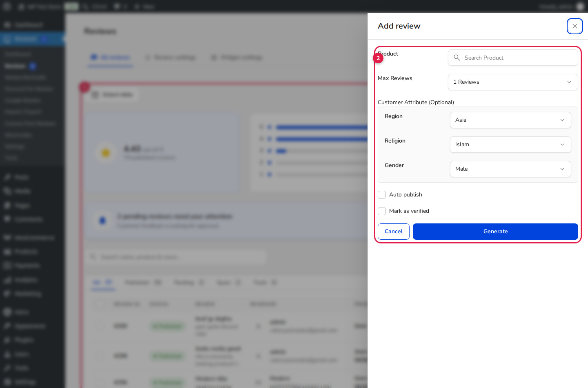
Task: Click the 'Max Reviews' label text
Action: [395, 78]
